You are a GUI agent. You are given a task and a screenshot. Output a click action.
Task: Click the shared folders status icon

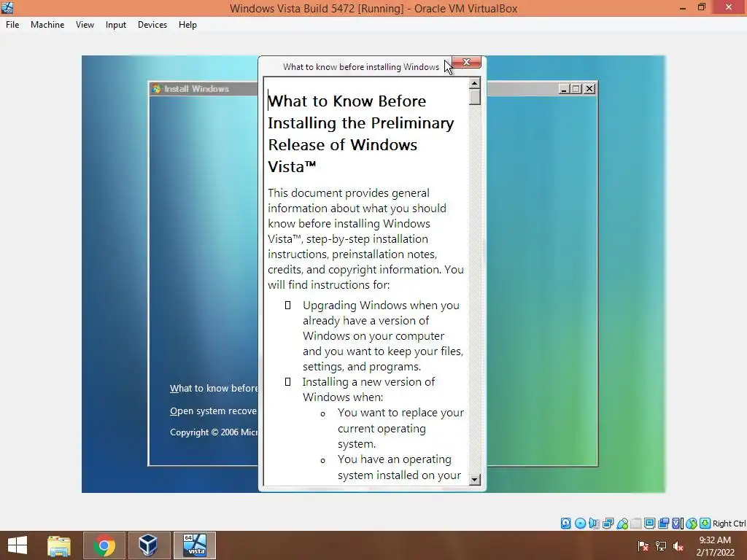click(x=636, y=524)
